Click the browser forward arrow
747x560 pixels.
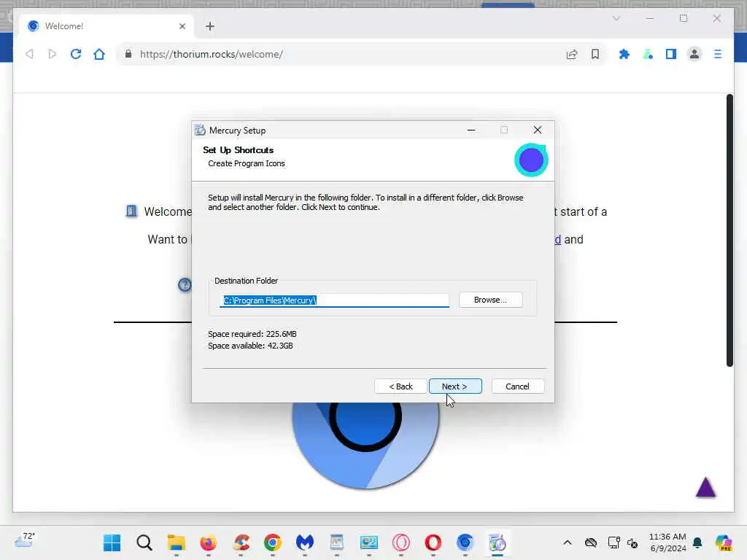click(53, 54)
